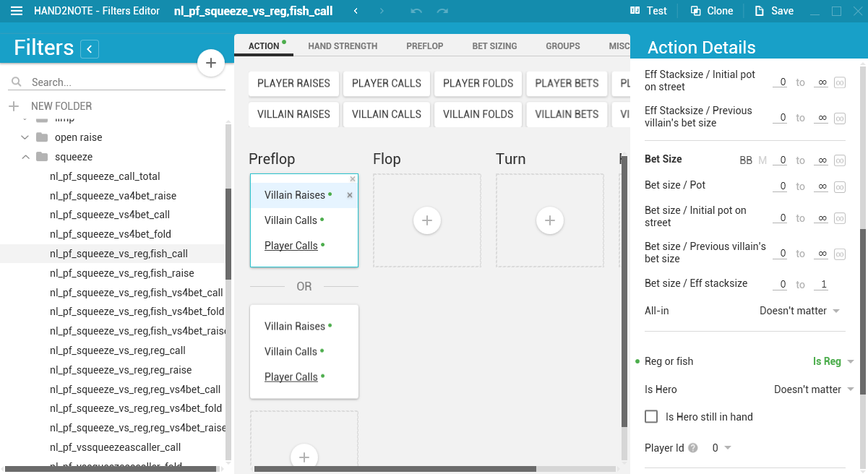Select Villain Raises in second preflop block
868x474 pixels.
coord(294,327)
